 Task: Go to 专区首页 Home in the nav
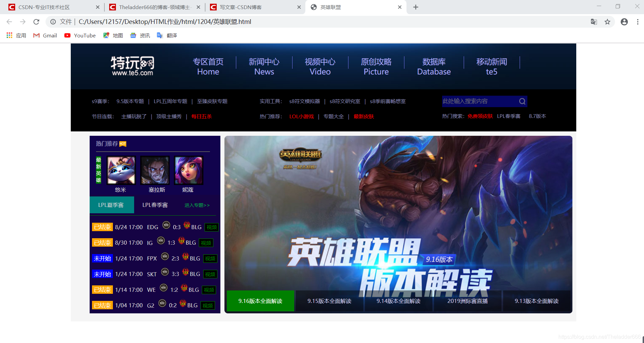point(208,66)
